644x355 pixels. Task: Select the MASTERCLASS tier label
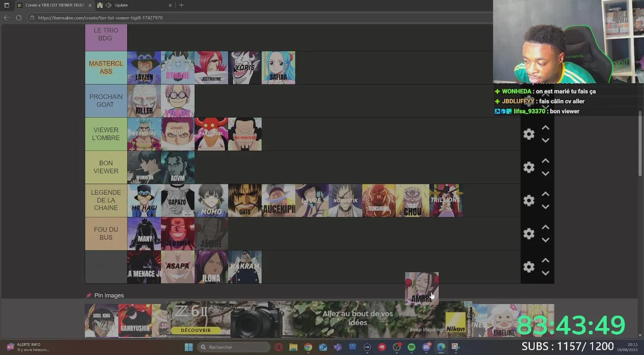(x=106, y=68)
